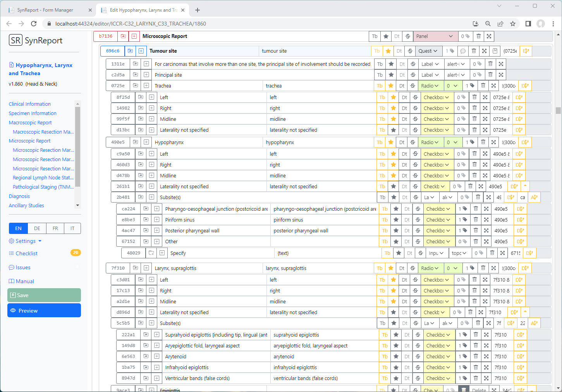Click the folder-move icon on Principal site row
Viewport: 562px width, 392px height.
click(135, 75)
